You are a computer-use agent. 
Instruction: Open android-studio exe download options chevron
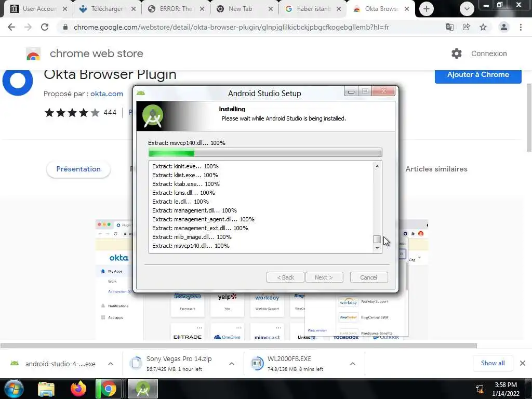111,364
